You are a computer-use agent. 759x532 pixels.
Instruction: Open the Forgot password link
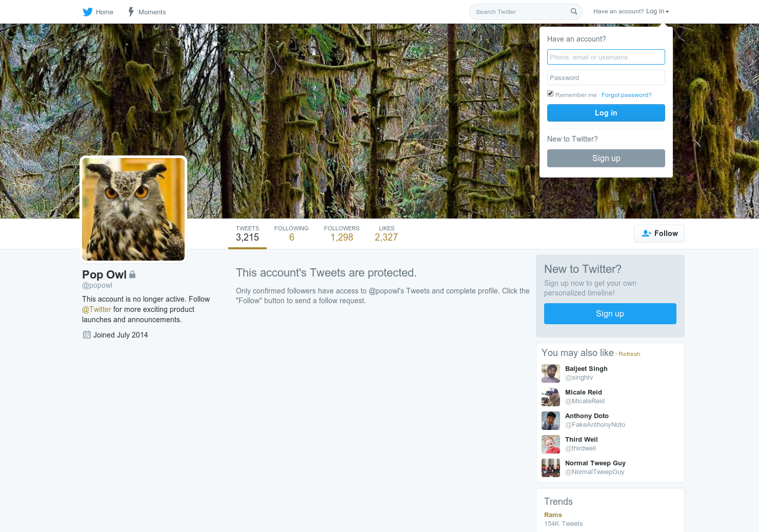[x=626, y=95]
